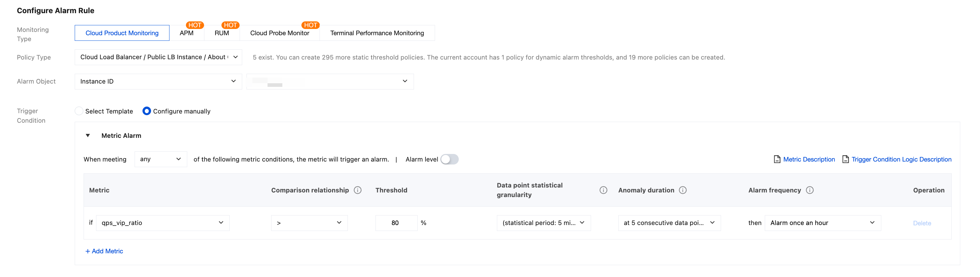Open the Policy Type dropdown

(158, 57)
